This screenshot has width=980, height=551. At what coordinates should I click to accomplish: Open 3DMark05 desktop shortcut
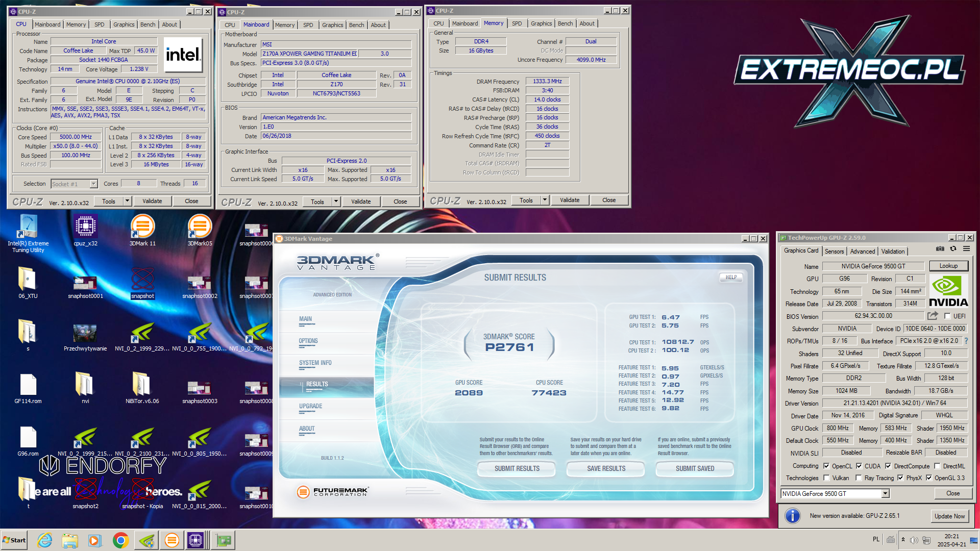coord(200,231)
